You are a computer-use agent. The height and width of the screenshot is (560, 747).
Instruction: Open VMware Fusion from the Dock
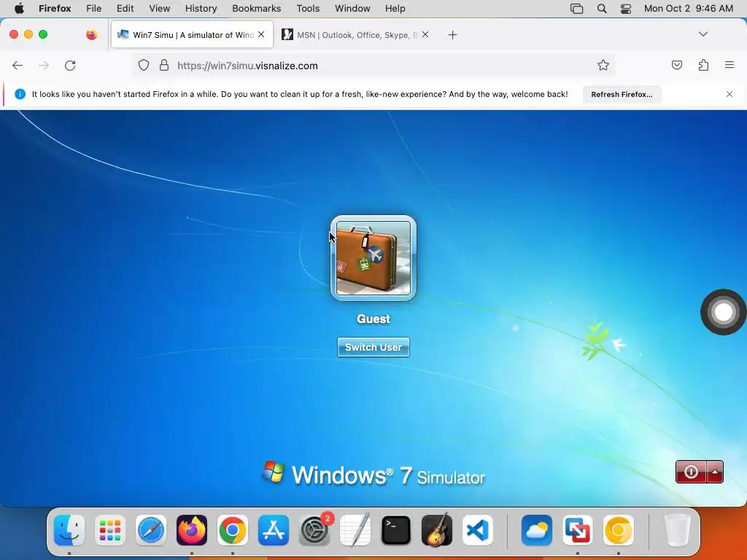click(578, 530)
